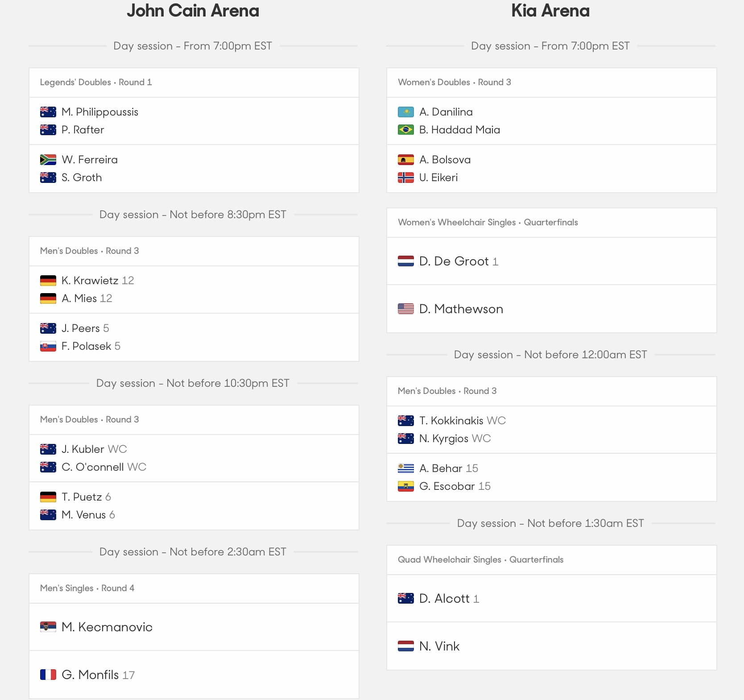
Task: Open D. Alcott player entry
Action: point(444,598)
